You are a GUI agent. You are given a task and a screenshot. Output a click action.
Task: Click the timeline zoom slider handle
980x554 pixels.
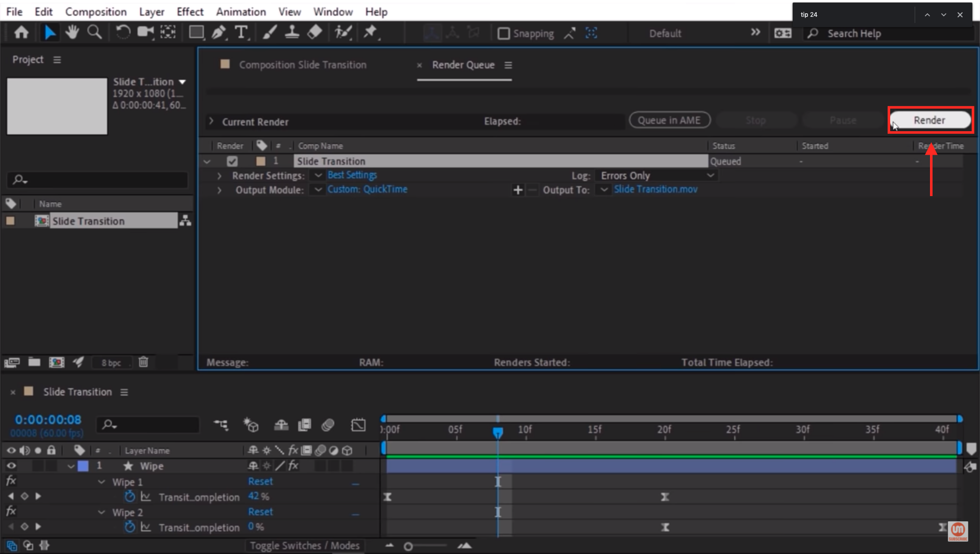click(x=408, y=546)
